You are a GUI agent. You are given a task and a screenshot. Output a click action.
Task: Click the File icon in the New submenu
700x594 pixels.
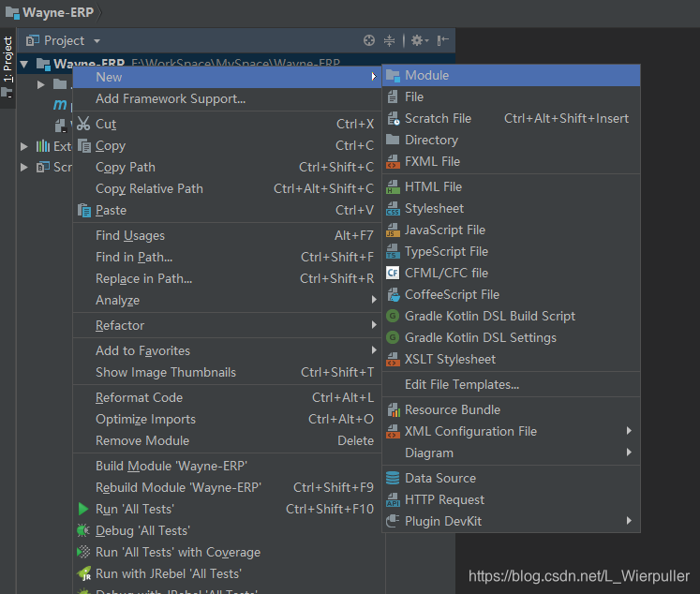[x=393, y=97]
